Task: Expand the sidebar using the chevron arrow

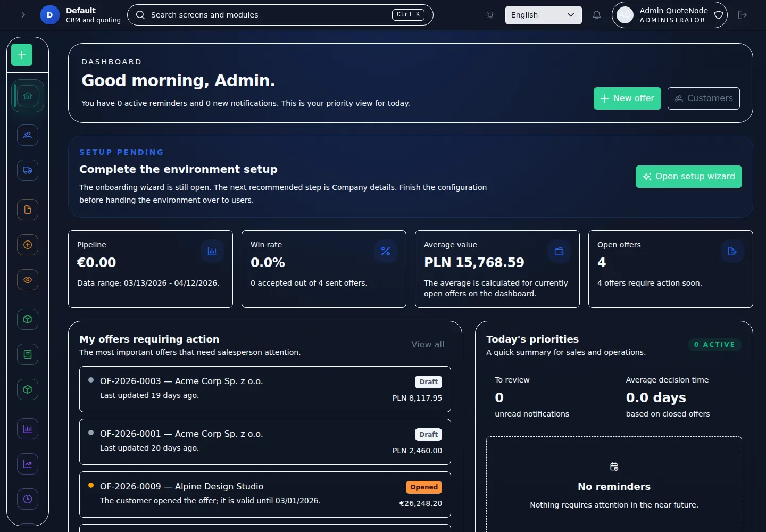Action: (23, 15)
